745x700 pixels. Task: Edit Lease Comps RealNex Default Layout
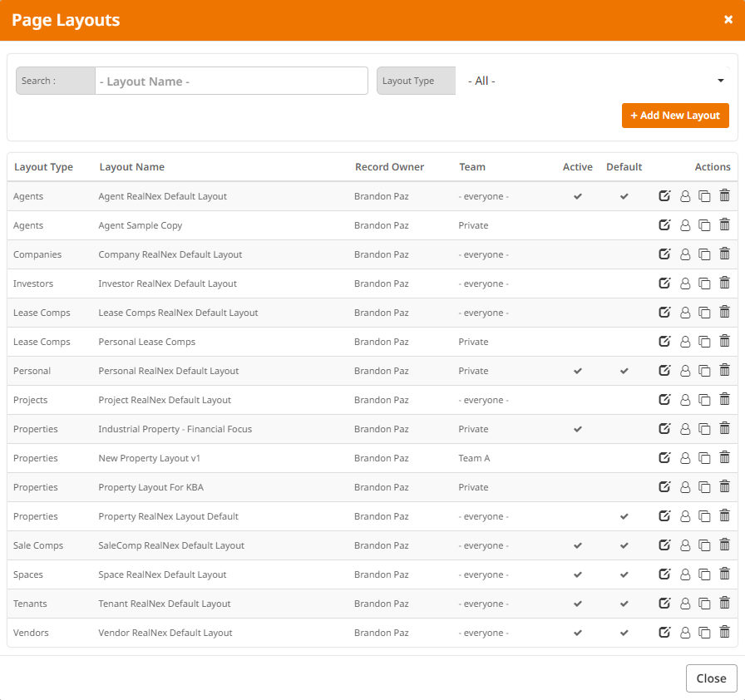[664, 312]
